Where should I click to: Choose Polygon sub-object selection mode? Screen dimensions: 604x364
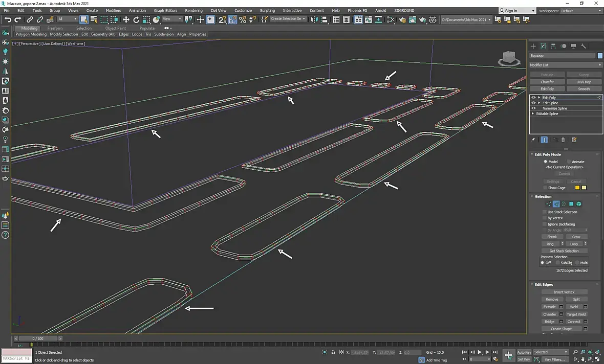(x=571, y=204)
